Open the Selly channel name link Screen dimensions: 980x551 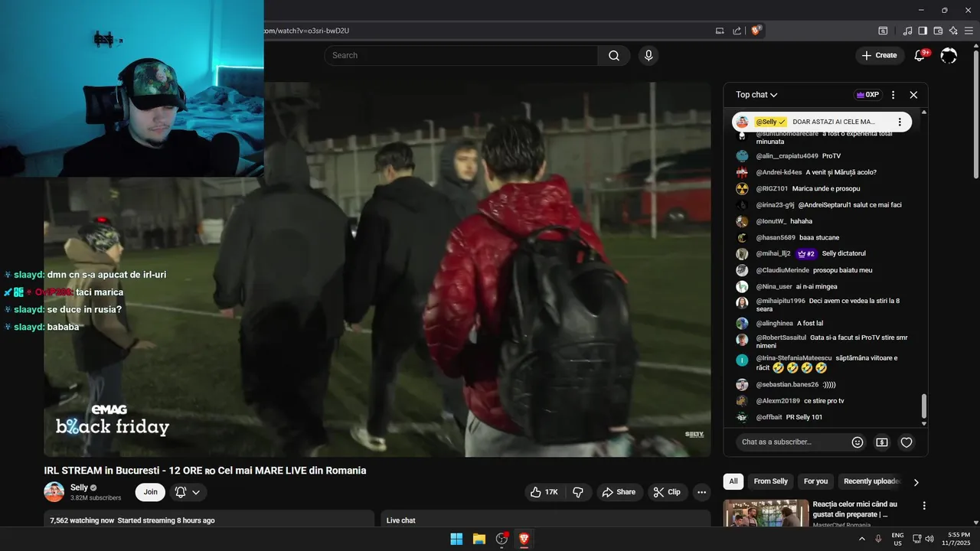[79, 487]
